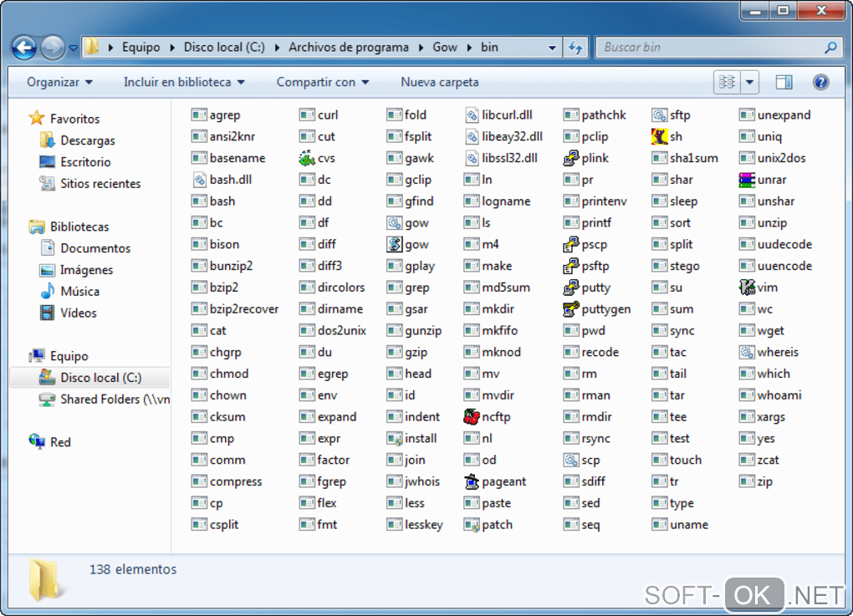Select the scp file icon
The width and height of the screenshot is (853, 616).
[571, 460]
